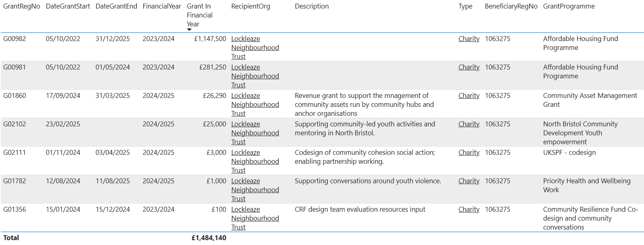
Task: Sort by DateGrantStart column header
Action: tap(68, 7)
